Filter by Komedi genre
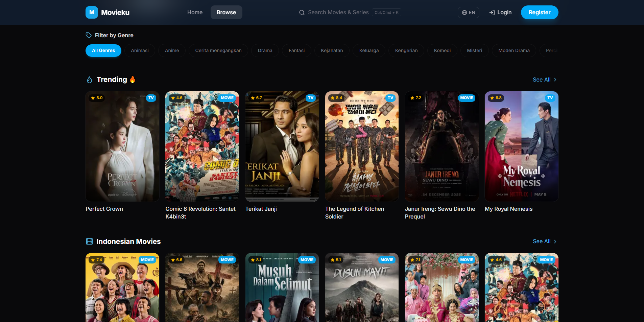This screenshot has width=644, height=322. (x=442, y=50)
